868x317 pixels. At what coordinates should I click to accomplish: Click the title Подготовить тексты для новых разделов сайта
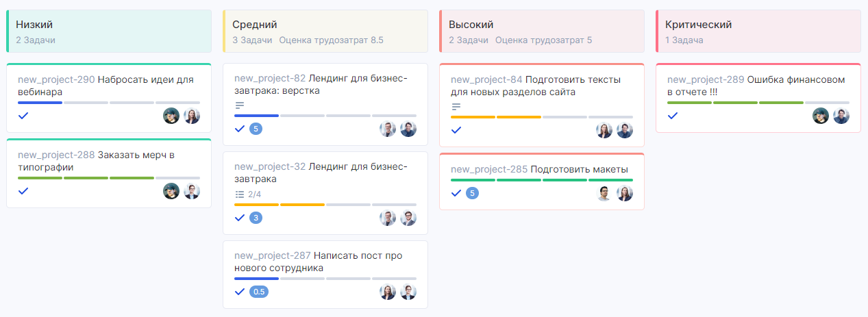[536, 86]
